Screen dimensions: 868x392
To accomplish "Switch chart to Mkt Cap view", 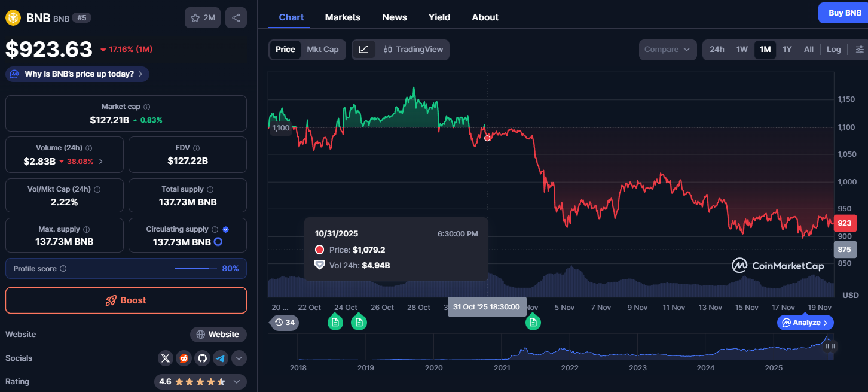I will coord(323,50).
